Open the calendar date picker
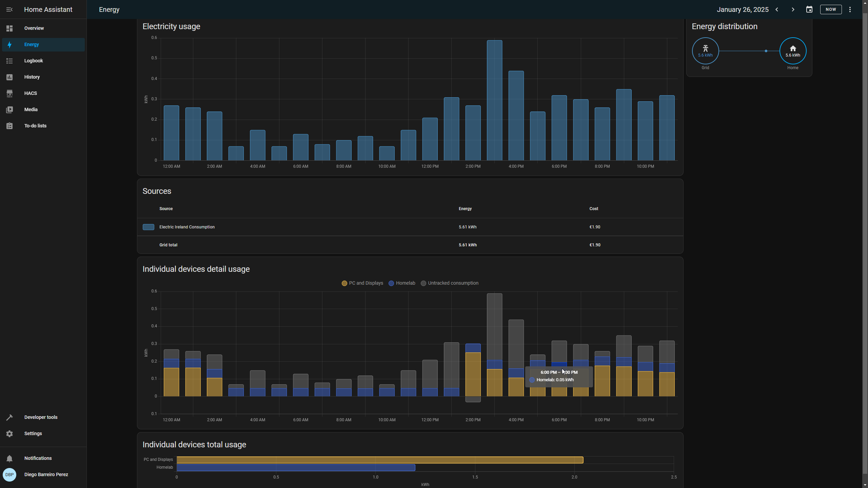This screenshot has width=868, height=488. [809, 9]
